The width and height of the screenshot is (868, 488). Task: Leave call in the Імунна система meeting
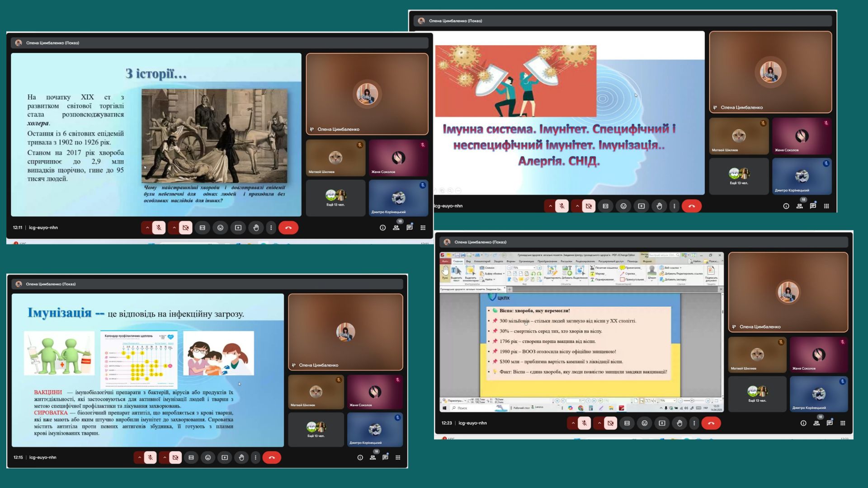coord(692,206)
